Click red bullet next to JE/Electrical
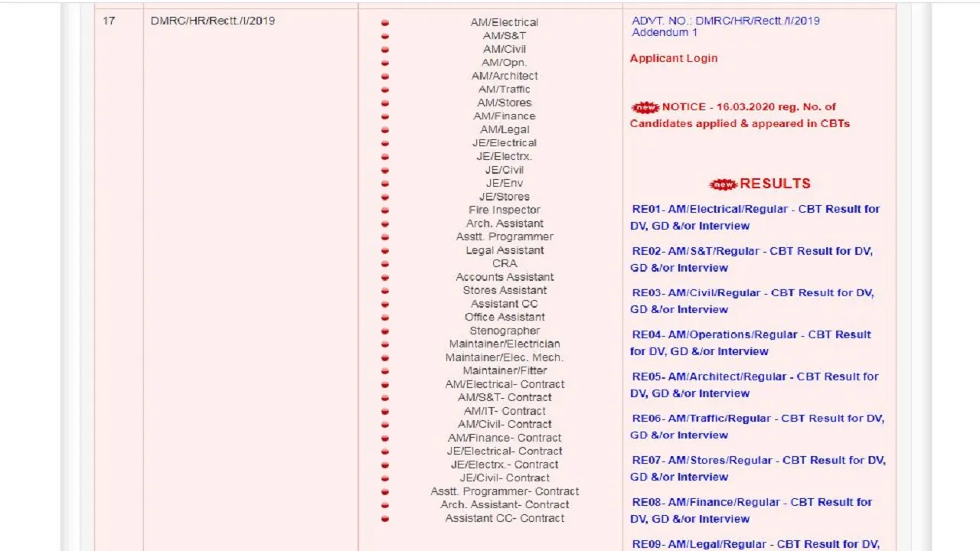Image resolution: width=980 pixels, height=551 pixels. [385, 143]
